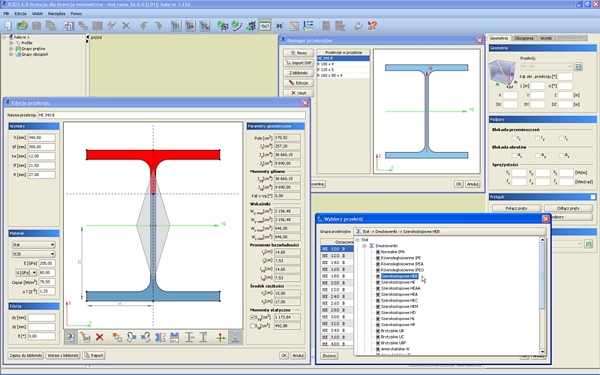Toggle third Blokada przemieszczeń checkbox
Viewport: 600px width, 375px height.
(x=561, y=138)
